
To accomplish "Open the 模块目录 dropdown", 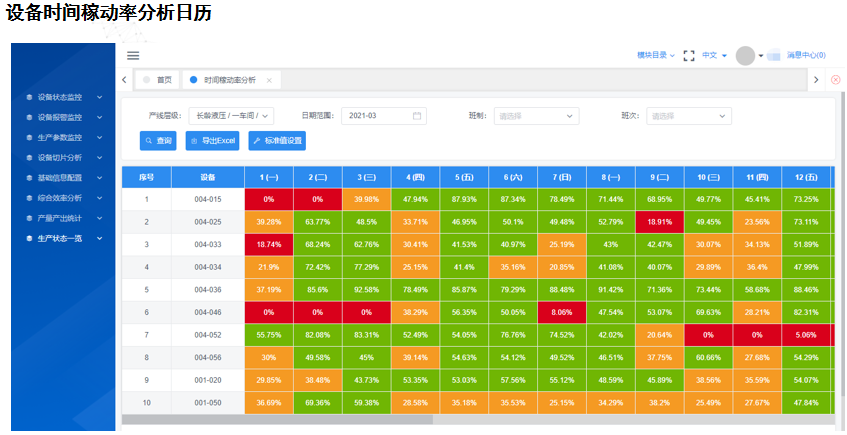I will 655,56.
